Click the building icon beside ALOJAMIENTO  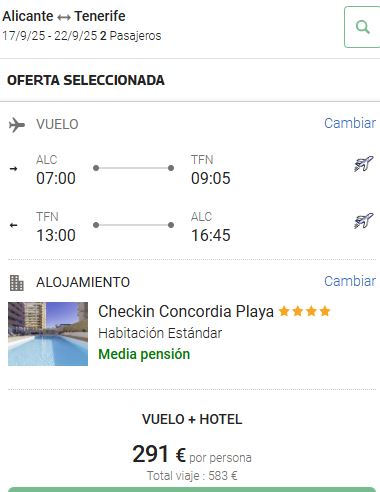(17, 283)
